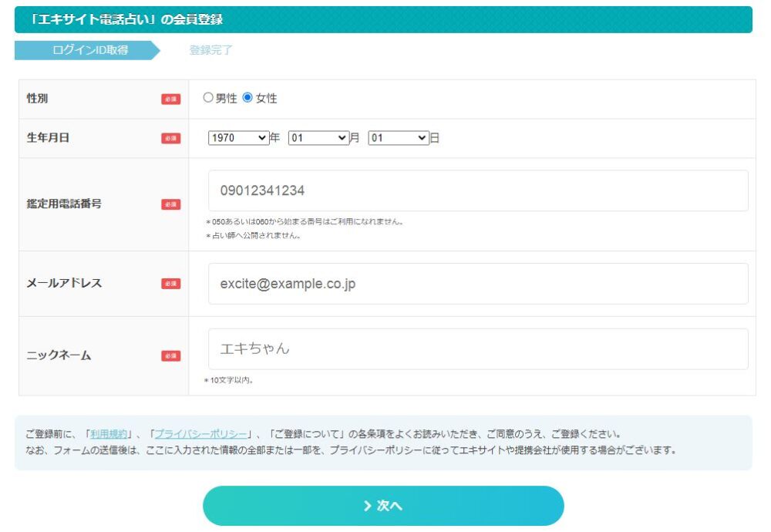Click the phone number input field
The height and width of the screenshot is (532, 771).
coord(478,190)
